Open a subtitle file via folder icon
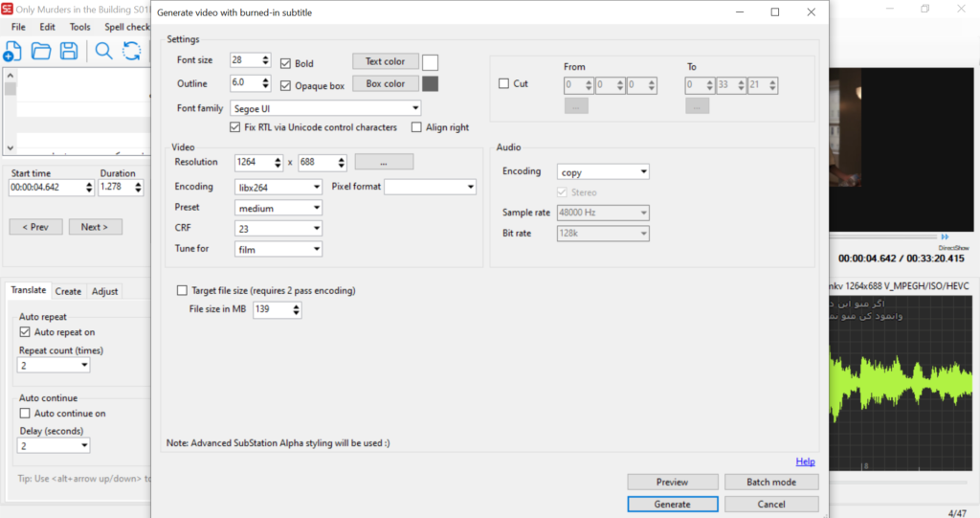This screenshot has height=518, width=980. coord(40,52)
